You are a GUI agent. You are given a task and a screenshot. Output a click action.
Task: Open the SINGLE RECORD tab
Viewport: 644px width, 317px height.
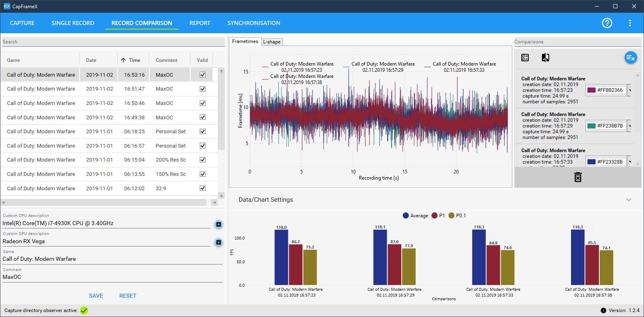73,23
